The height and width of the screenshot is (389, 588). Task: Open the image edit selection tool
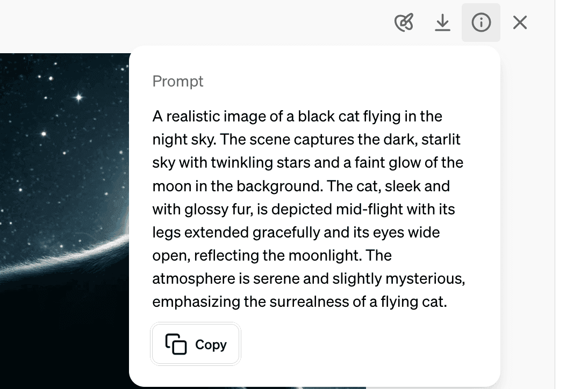(404, 23)
